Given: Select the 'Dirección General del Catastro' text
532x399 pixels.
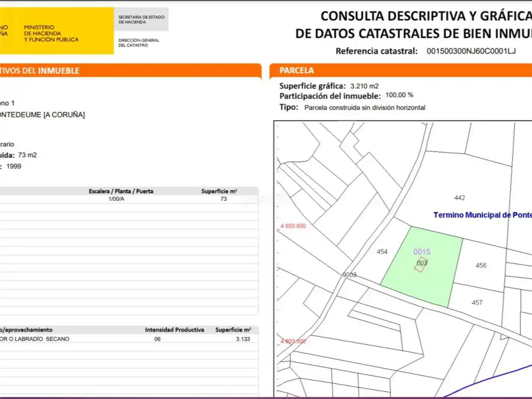Looking at the screenshot, I should pyautogui.click(x=139, y=43).
